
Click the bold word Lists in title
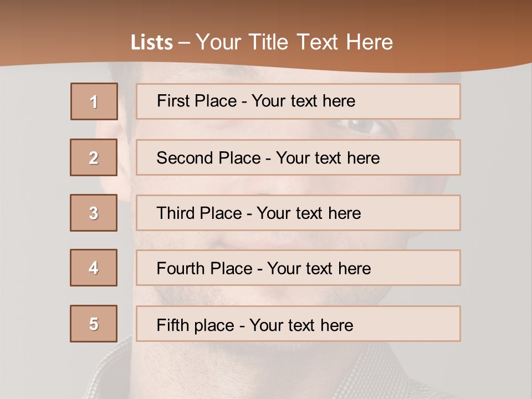(x=152, y=43)
